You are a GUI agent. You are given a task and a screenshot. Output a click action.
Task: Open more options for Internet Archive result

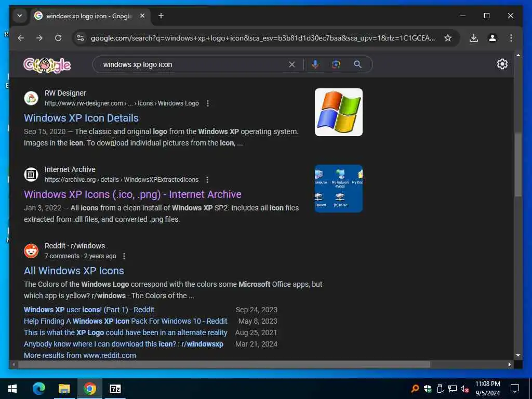tap(207, 179)
